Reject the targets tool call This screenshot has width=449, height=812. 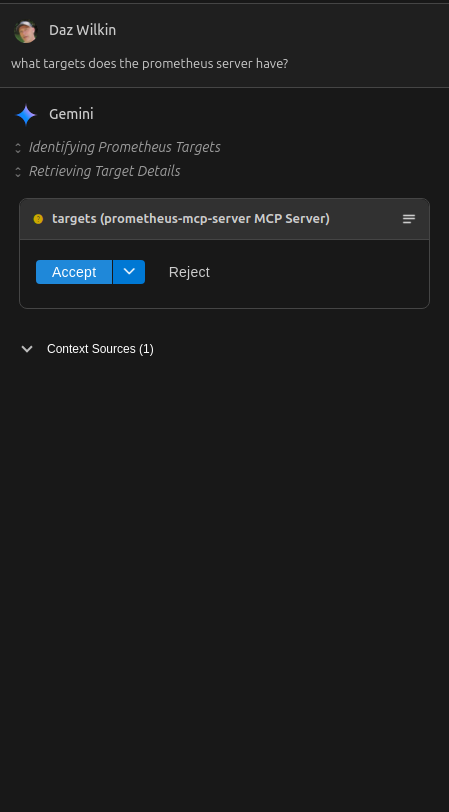[x=189, y=272]
